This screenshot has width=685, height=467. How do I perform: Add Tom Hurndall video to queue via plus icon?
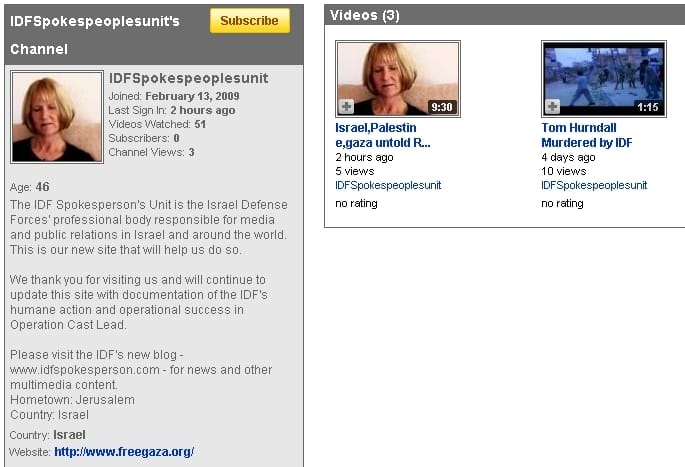[x=553, y=106]
